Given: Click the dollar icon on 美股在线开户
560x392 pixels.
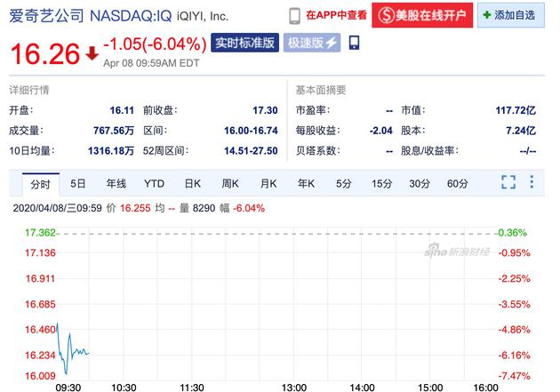Looking at the screenshot, I should tap(386, 15).
